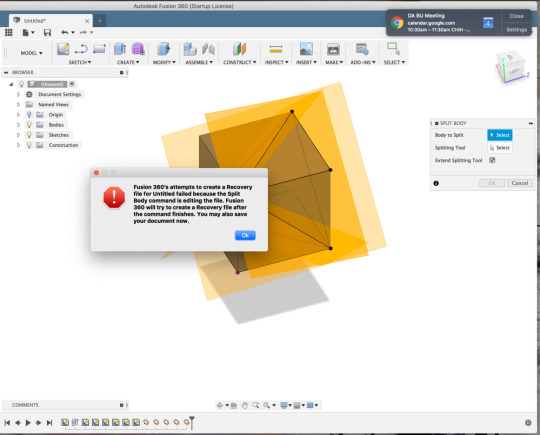
Task: Expand the Document Settings tree node
Action: tap(19, 94)
